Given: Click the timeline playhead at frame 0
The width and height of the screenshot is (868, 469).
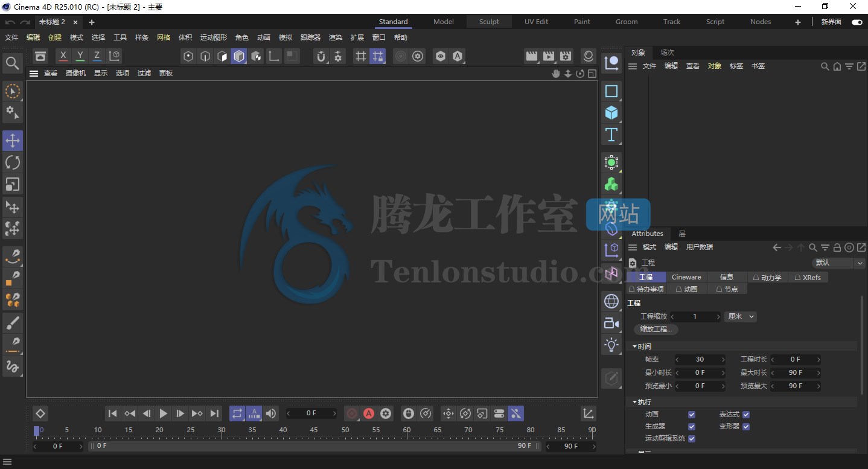Looking at the screenshot, I should click(x=36, y=431).
